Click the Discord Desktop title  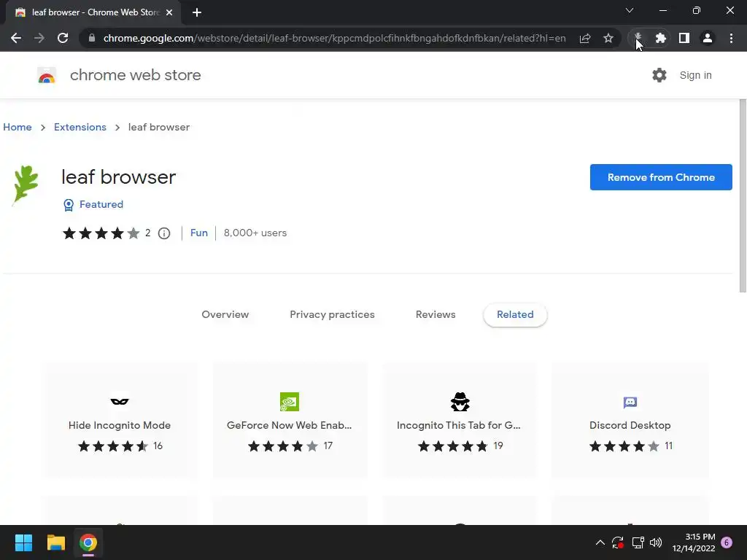point(630,425)
